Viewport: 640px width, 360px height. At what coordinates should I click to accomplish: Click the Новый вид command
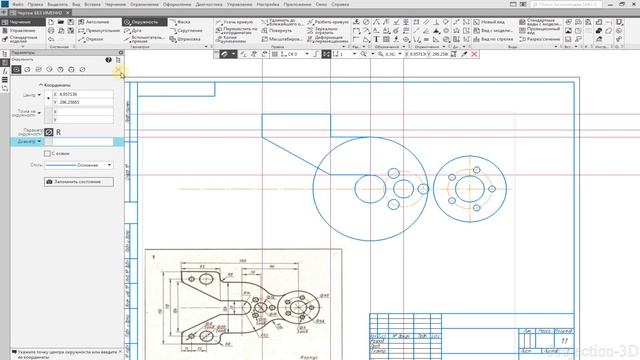pos(489,22)
